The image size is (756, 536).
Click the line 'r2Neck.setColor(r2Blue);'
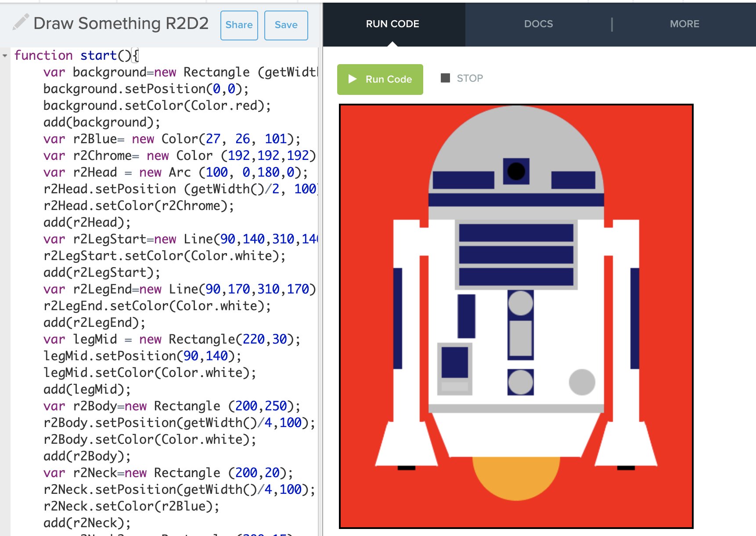click(131, 506)
